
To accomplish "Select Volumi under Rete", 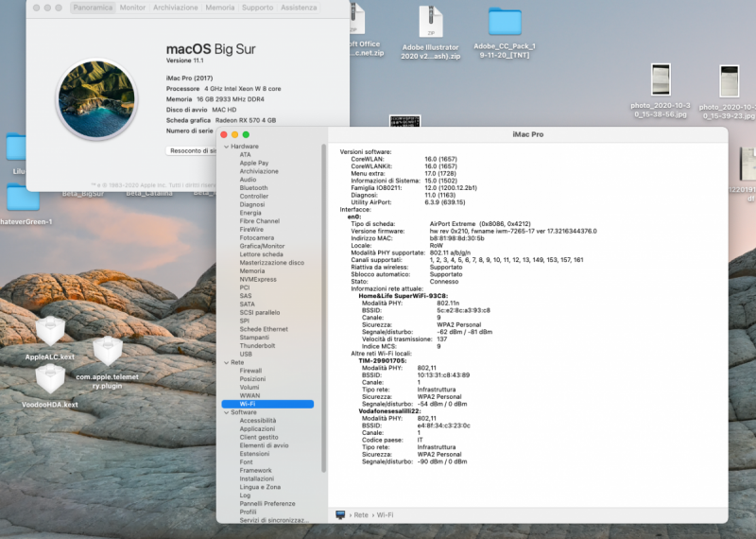I will [x=249, y=388].
